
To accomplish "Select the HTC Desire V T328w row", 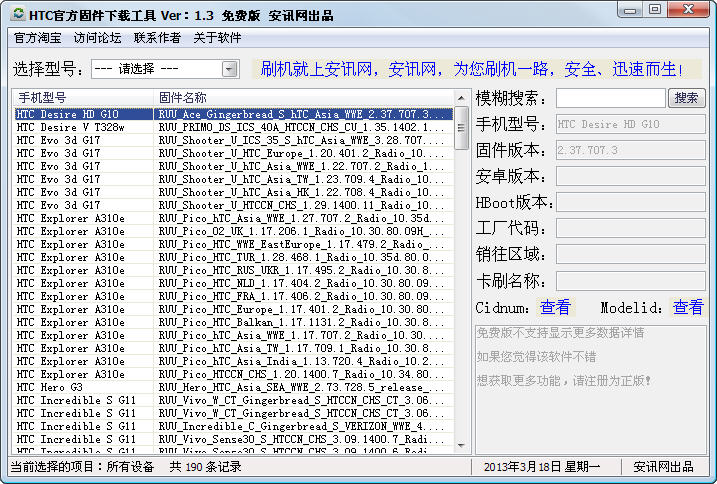I will pyautogui.click(x=234, y=127).
